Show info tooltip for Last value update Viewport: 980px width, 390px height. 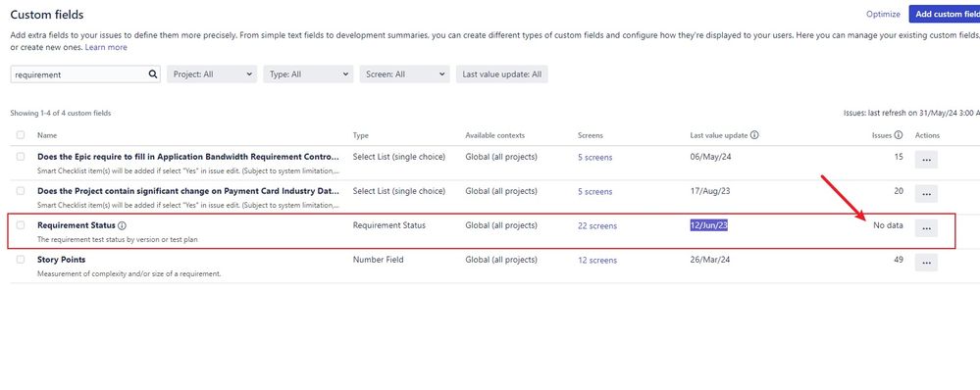[x=754, y=135]
